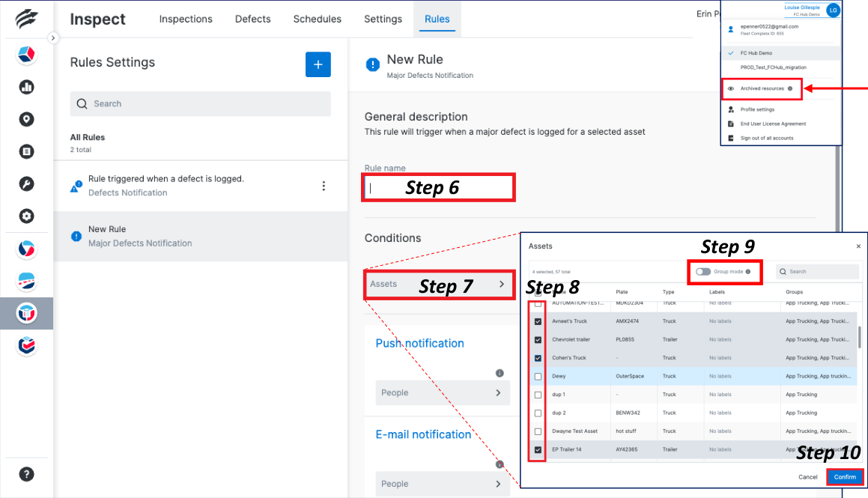The width and height of the screenshot is (868, 498).
Task: Uncheck the Chevrolet trailer checkbox
Action: tap(538, 339)
